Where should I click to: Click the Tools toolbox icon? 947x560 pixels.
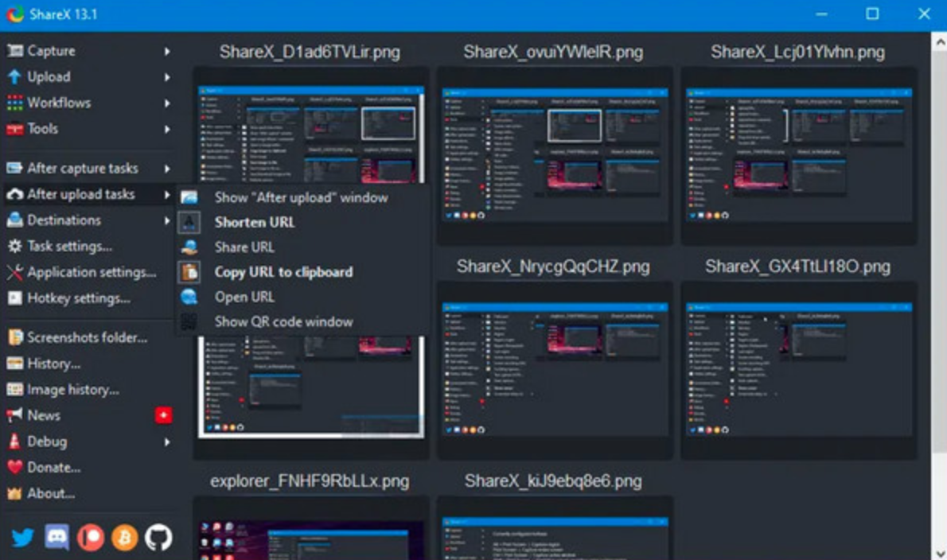[14, 129]
